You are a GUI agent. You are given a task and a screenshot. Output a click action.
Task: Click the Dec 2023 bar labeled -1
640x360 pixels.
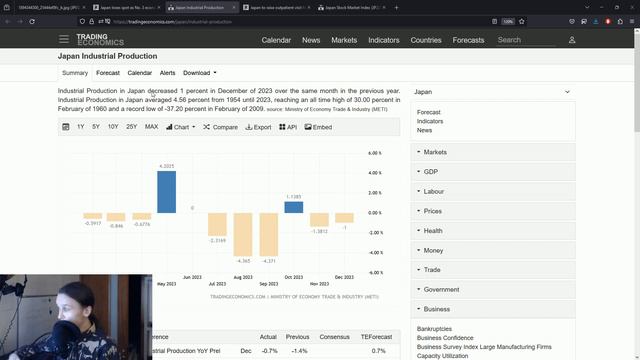coord(344,218)
